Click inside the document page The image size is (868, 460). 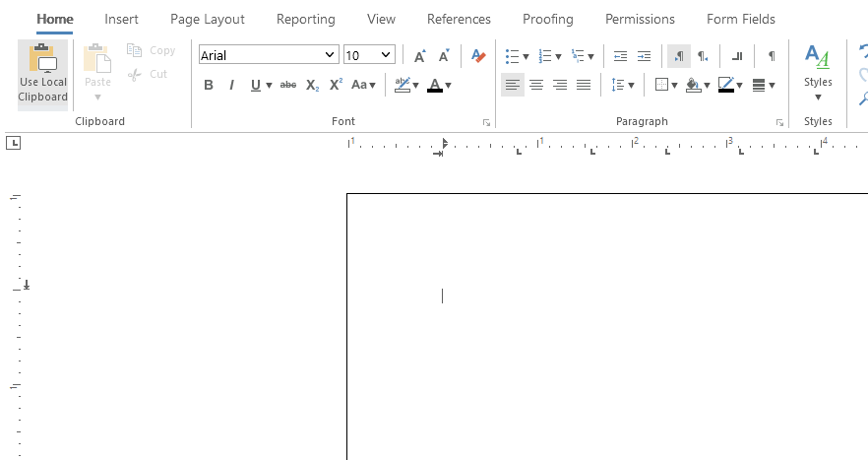607,327
